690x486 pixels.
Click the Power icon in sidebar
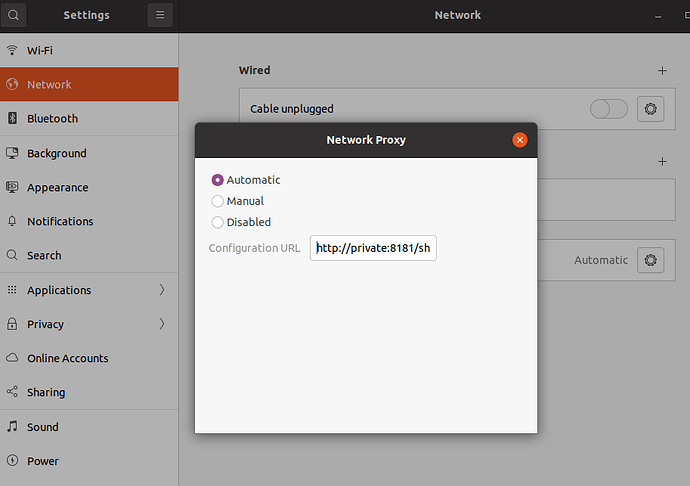click(12, 460)
